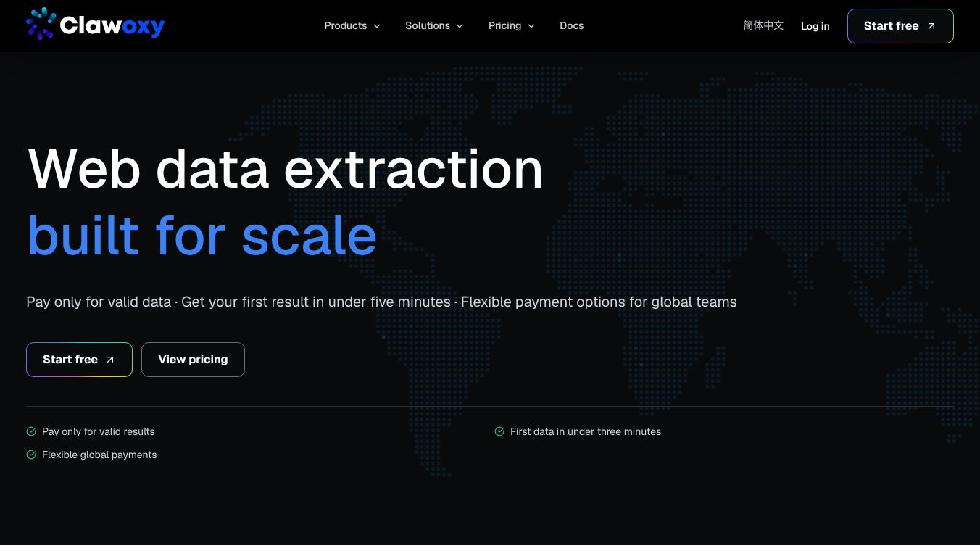The width and height of the screenshot is (980, 551).
Task: Open the Pricing menu item
Action: click(x=512, y=25)
